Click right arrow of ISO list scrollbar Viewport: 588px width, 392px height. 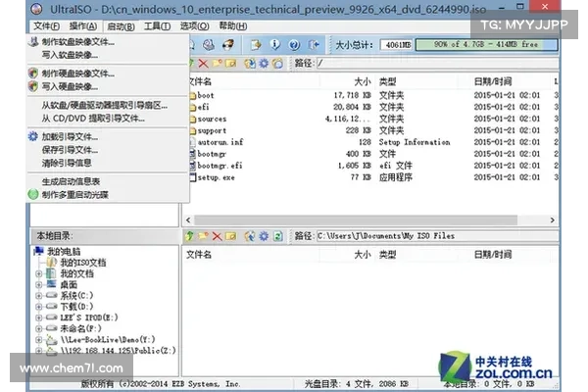[553, 220]
